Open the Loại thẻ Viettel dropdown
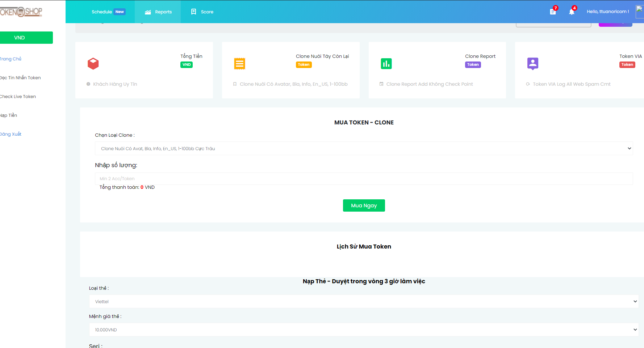 pos(364,301)
